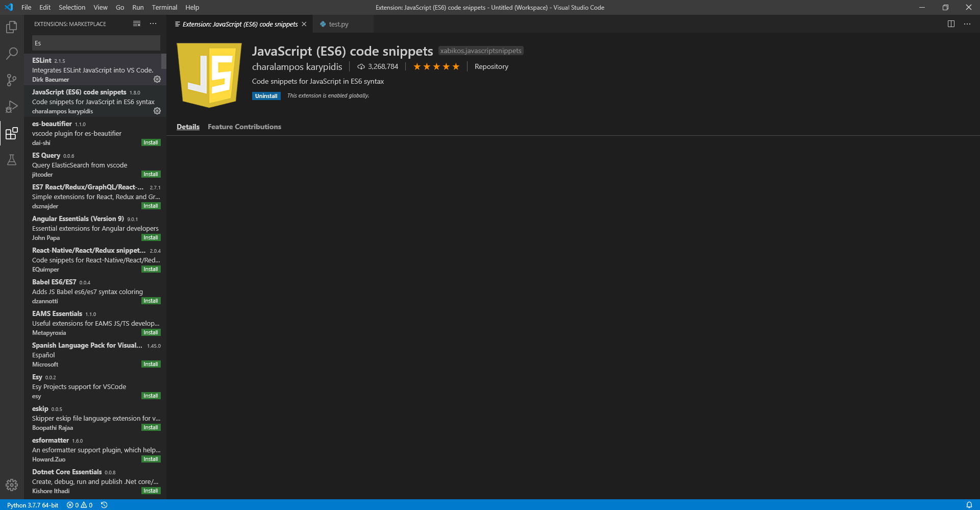Switch to the Details tab
Viewport: 980px width, 510px height.
[x=188, y=127]
